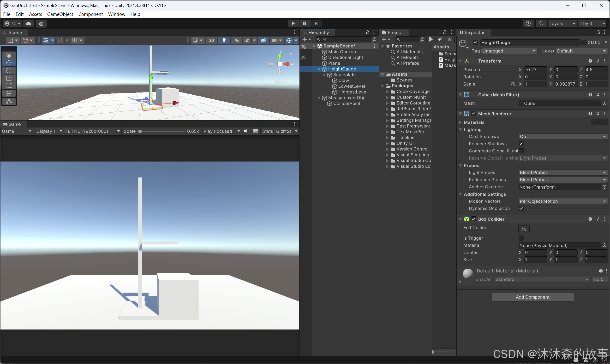Toggle 2D scene view mode
Screen dimensions: 610x364
[211, 40]
